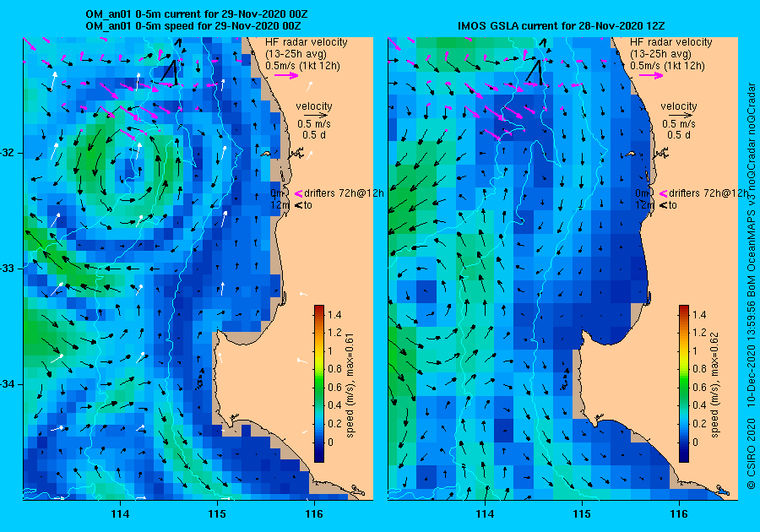Click the 0.4 tick on right color bar
Viewport: 760px width, 532px height.
point(699,405)
